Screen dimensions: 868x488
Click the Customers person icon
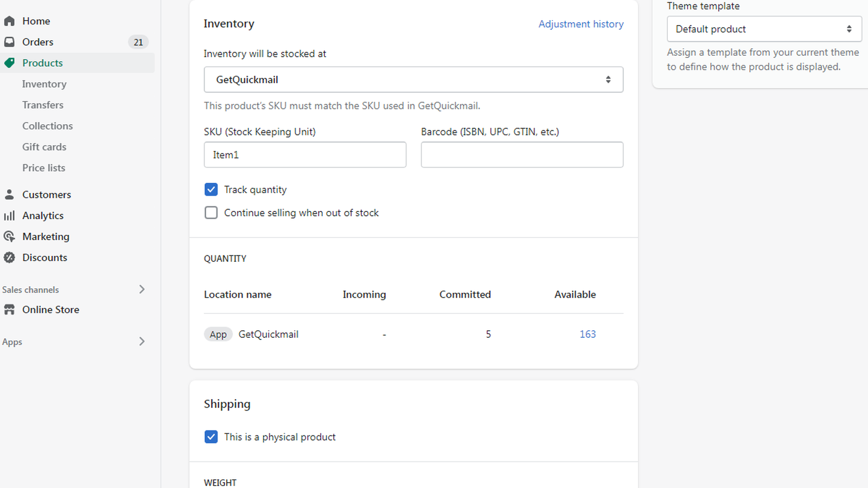pyautogui.click(x=9, y=194)
